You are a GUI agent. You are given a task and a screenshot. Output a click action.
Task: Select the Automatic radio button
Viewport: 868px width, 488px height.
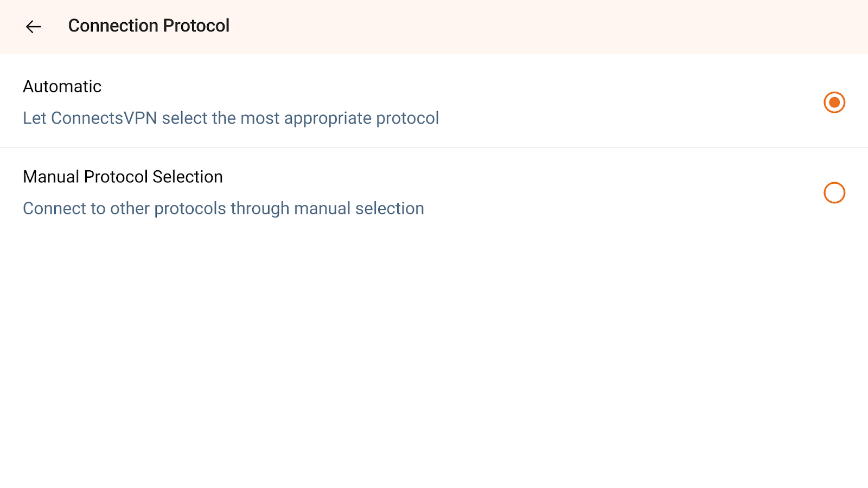[x=834, y=102]
